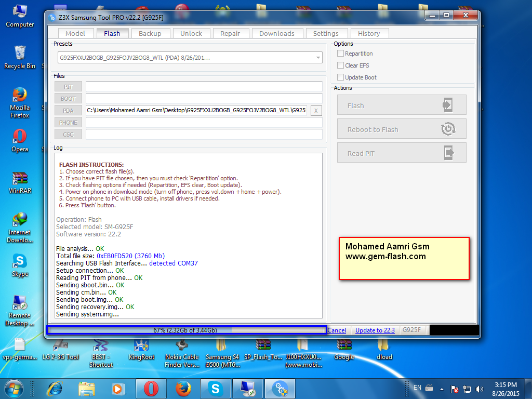The height and width of the screenshot is (399, 532).
Task: Show hidden tray icons arrow
Action: pyautogui.click(x=442, y=389)
